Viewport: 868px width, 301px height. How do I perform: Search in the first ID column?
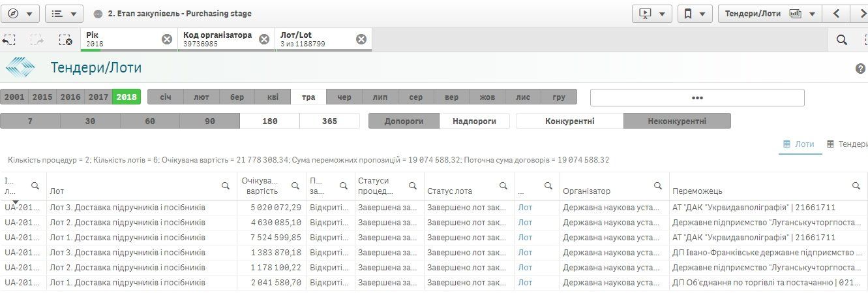pyautogui.click(x=35, y=185)
